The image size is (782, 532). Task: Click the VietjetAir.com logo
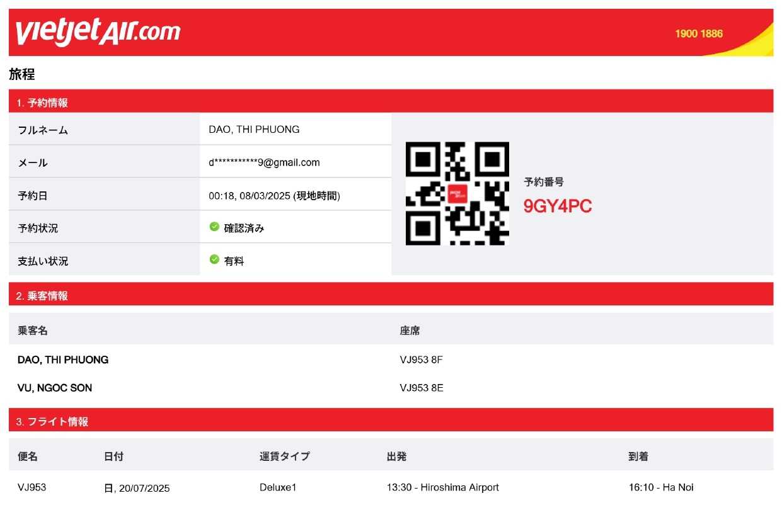click(x=98, y=32)
